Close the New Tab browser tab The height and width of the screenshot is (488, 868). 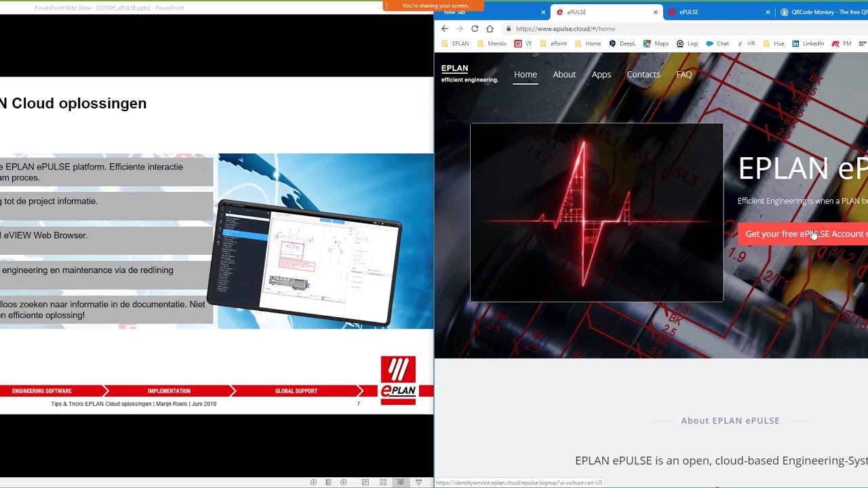tap(543, 12)
